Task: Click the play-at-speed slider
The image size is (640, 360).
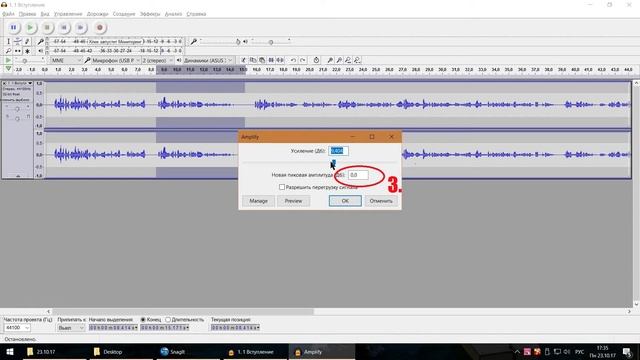Action: pos(29,60)
